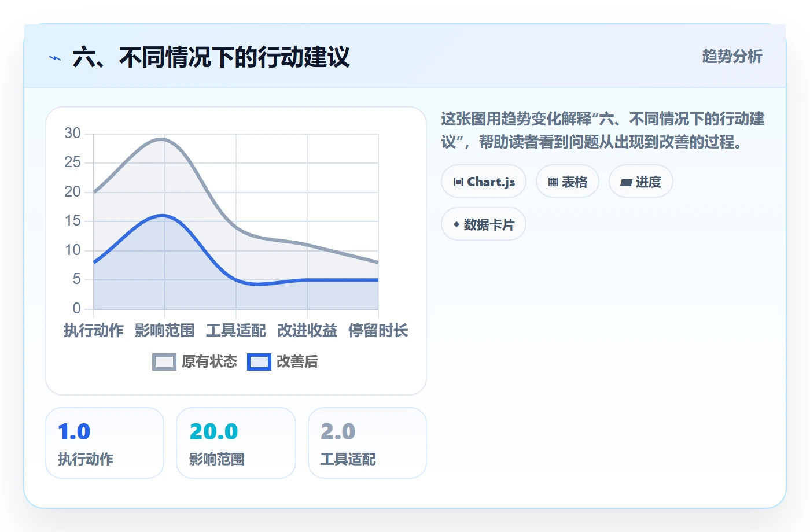Click the 影响范围 card showing 20.0
The height and width of the screenshot is (532, 810).
[x=236, y=443]
